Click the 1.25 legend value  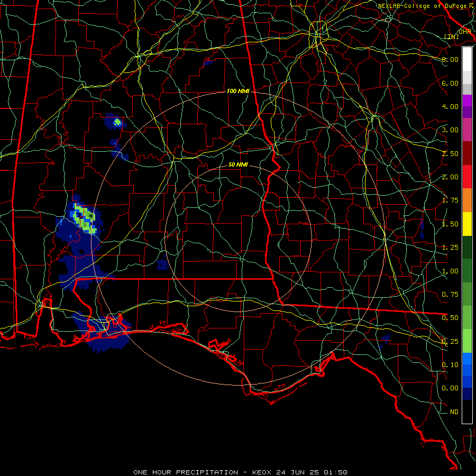point(450,248)
